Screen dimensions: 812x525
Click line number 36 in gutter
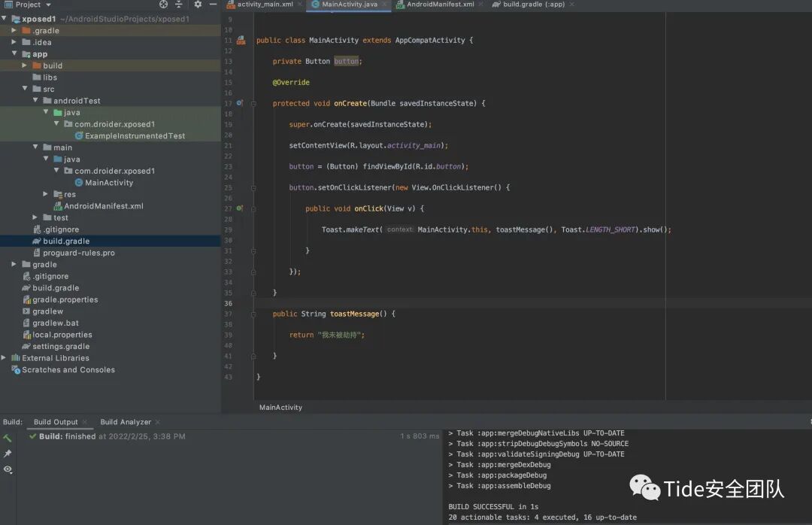[229, 304]
